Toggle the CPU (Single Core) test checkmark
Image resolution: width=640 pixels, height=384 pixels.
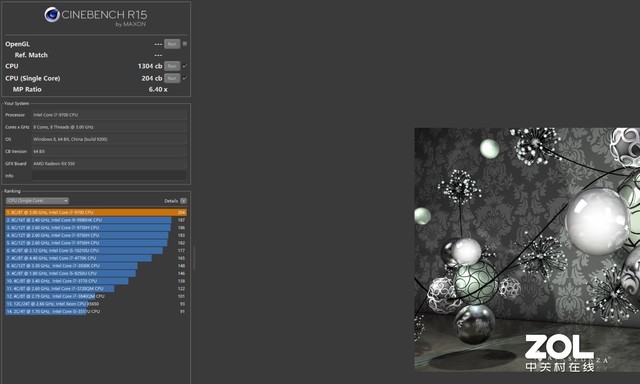click(x=185, y=78)
